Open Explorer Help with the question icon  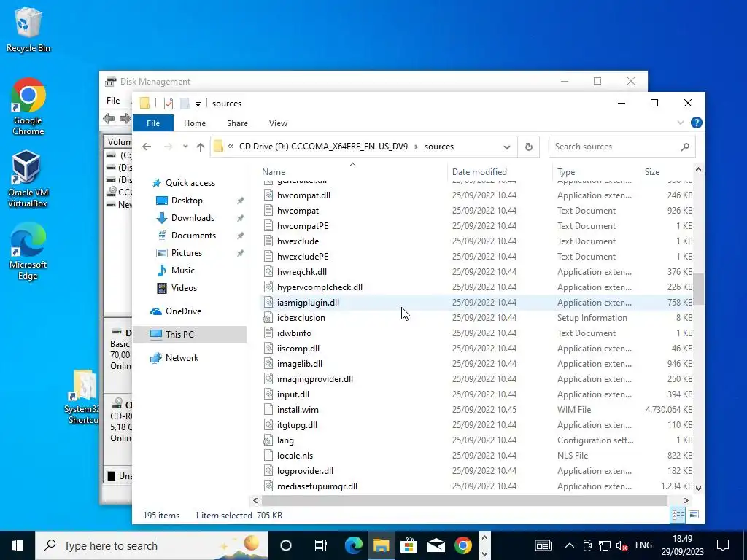point(696,122)
